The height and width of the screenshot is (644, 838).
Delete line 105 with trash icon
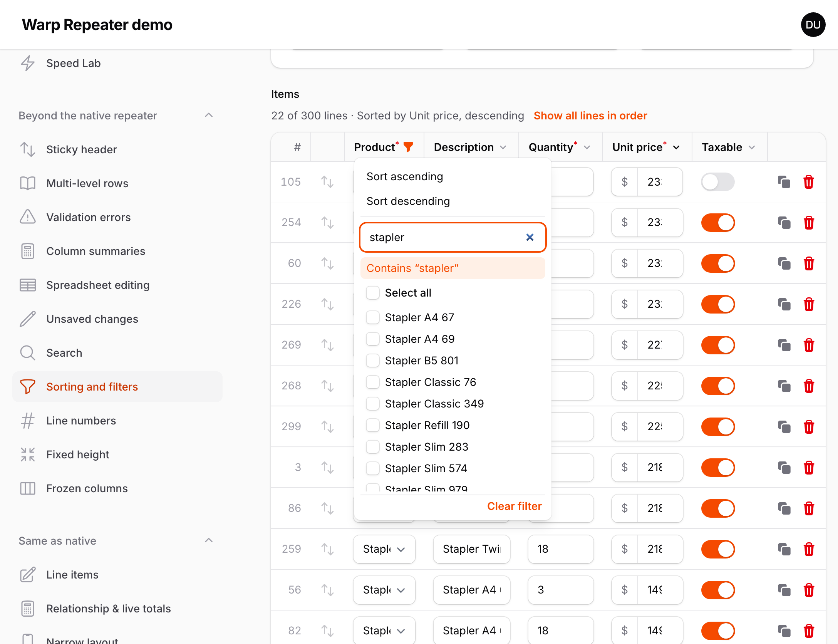[x=809, y=182]
